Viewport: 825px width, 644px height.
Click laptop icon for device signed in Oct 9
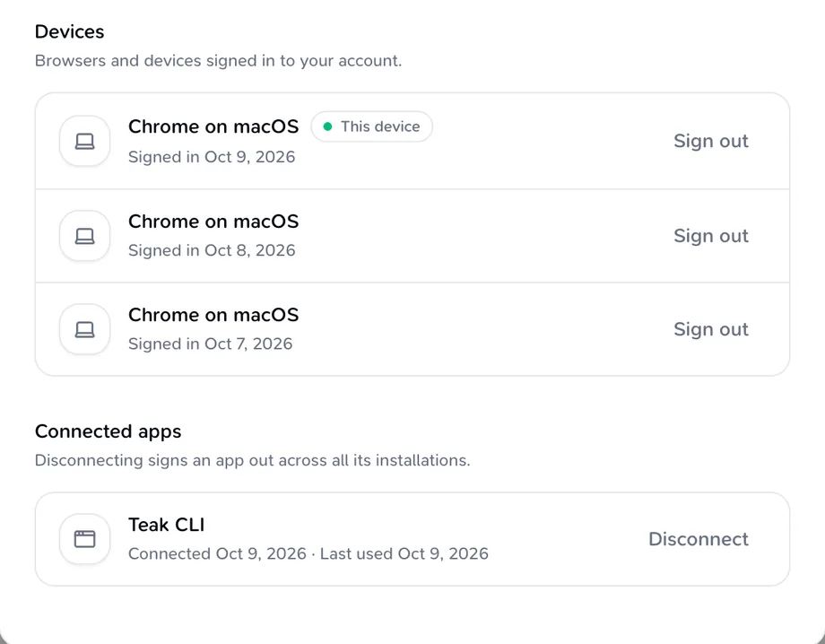84,141
